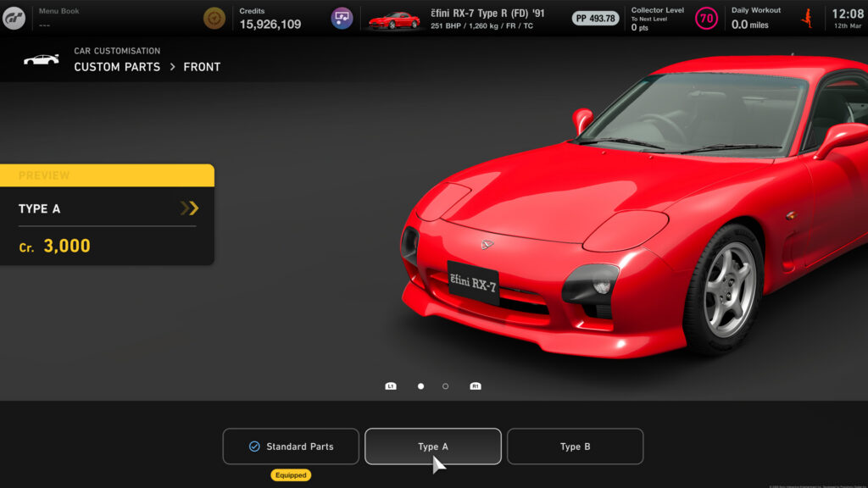
Task: Select the red RX-7 car thumbnail
Action: [395, 18]
